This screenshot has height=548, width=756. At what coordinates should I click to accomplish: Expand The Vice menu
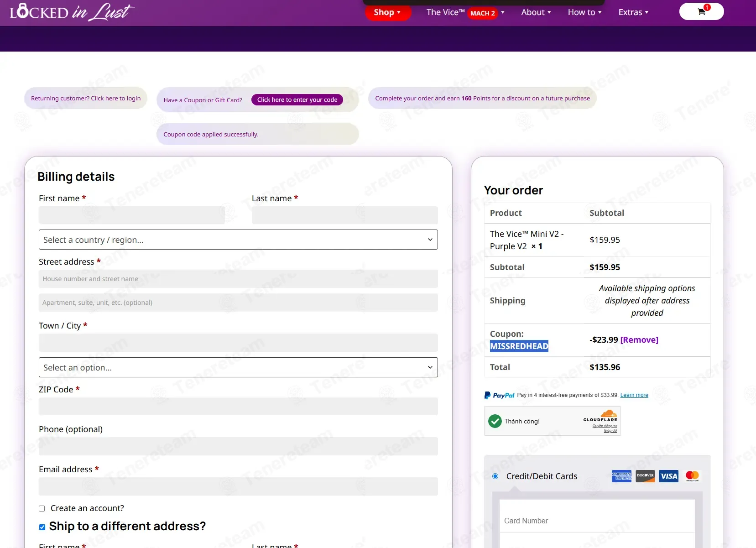tap(465, 12)
